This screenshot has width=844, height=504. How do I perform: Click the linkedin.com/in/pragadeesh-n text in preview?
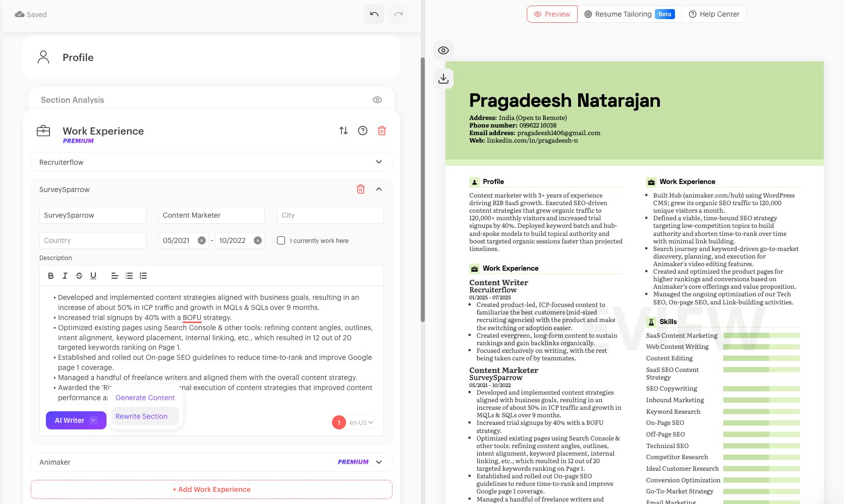(532, 140)
